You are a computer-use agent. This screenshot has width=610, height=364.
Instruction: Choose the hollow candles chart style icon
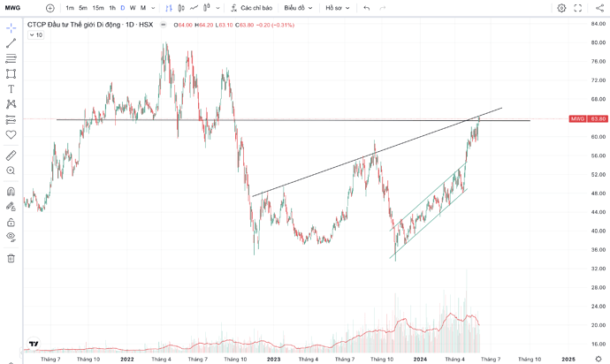click(x=207, y=8)
